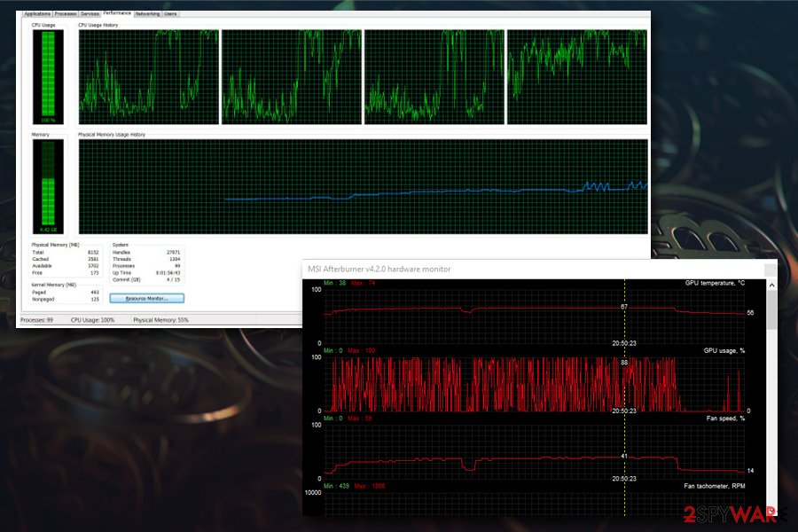Click the fourth CPU core history graph

tap(577, 77)
